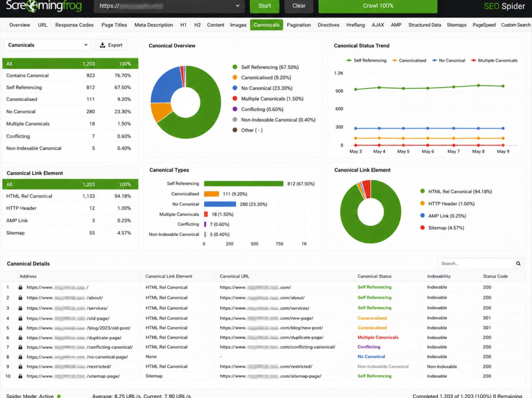The width and height of the screenshot is (532, 398).
Task: Go to the PageSpeed tab
Action: tap(484, 25)
